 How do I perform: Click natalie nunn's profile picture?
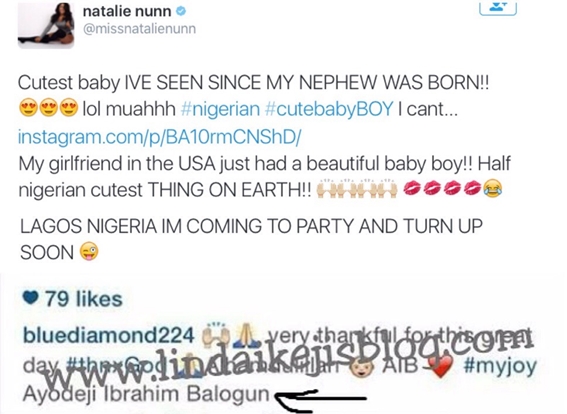coord(46,25)
